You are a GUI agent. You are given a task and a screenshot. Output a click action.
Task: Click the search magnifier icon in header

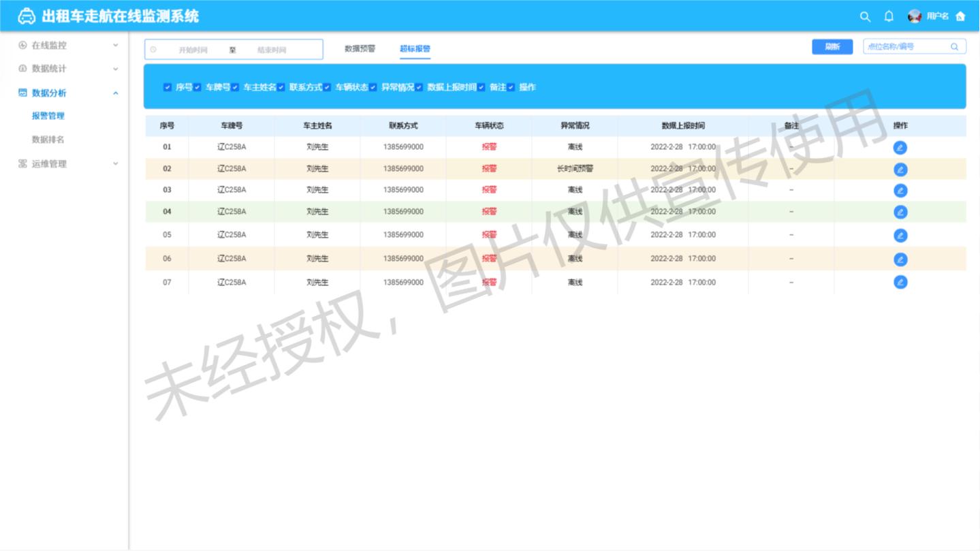pyautogui.click(x=865, y=16)
